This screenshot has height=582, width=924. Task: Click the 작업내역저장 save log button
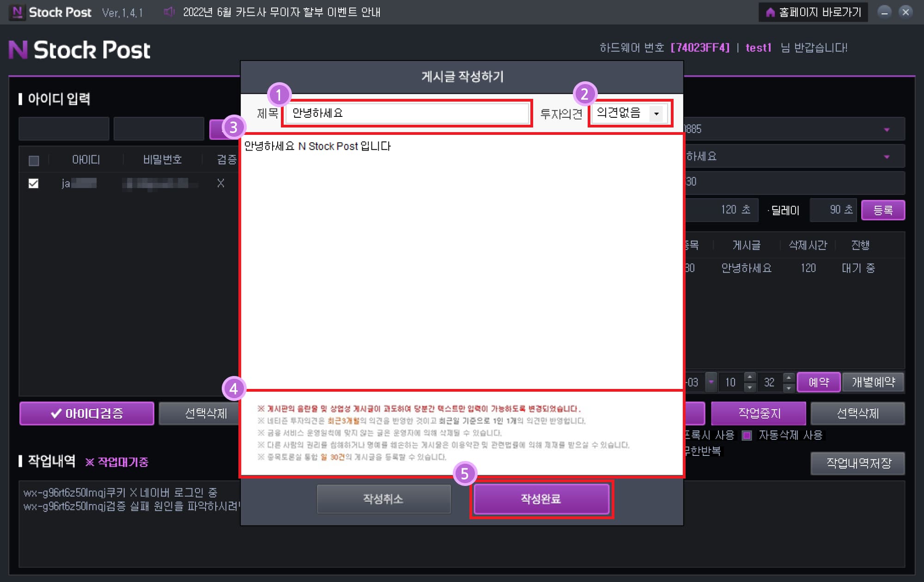tap(858, 463)
